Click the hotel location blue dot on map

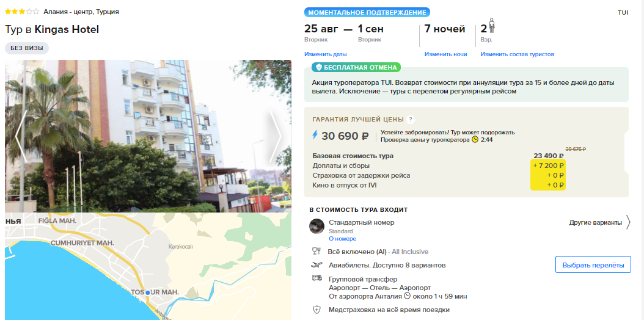147,293
